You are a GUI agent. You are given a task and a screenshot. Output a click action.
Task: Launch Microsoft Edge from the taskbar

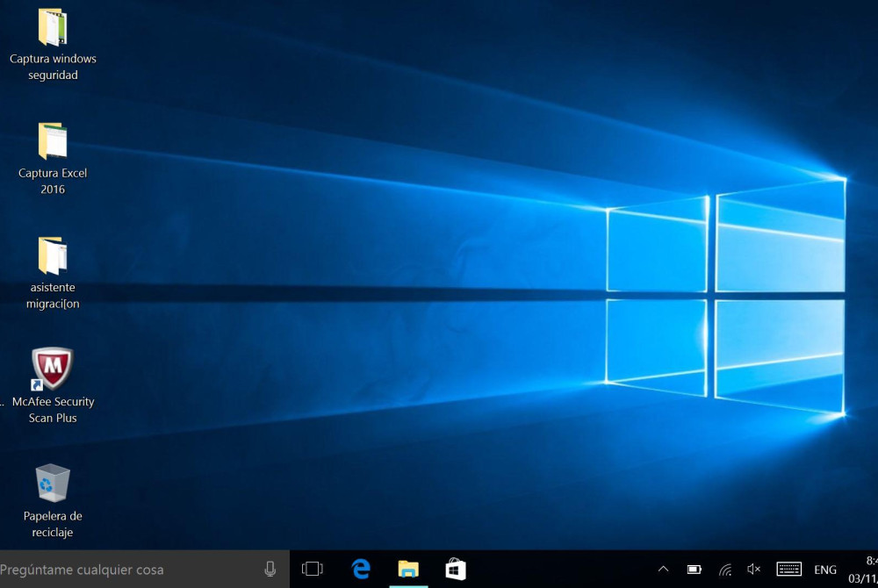[x=361, y=569]
